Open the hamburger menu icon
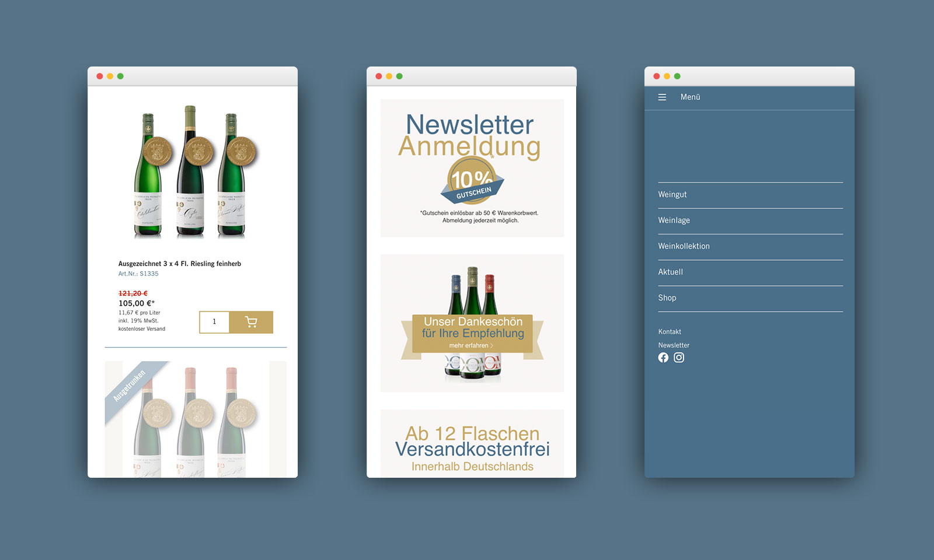 tap(662, 97)
